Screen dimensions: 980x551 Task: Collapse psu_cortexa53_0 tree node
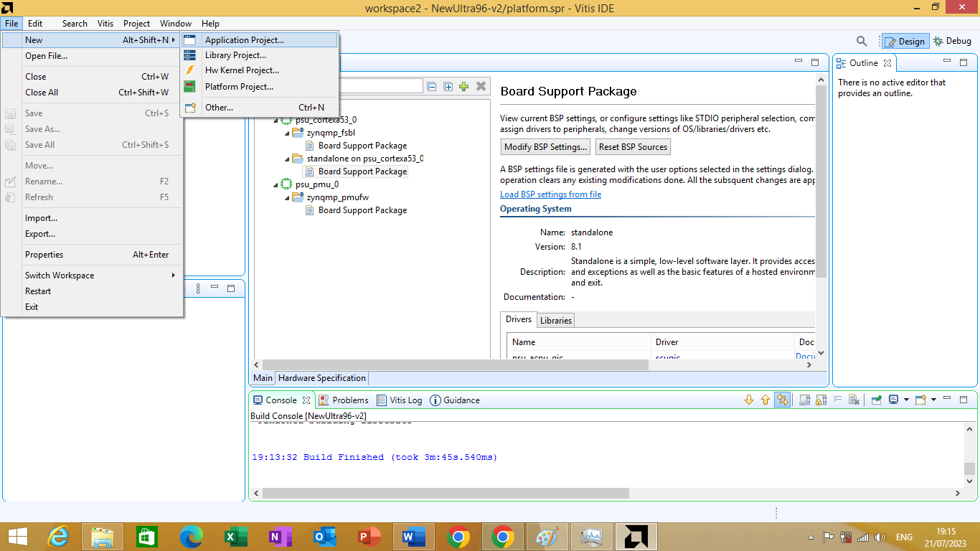(276, 121)
